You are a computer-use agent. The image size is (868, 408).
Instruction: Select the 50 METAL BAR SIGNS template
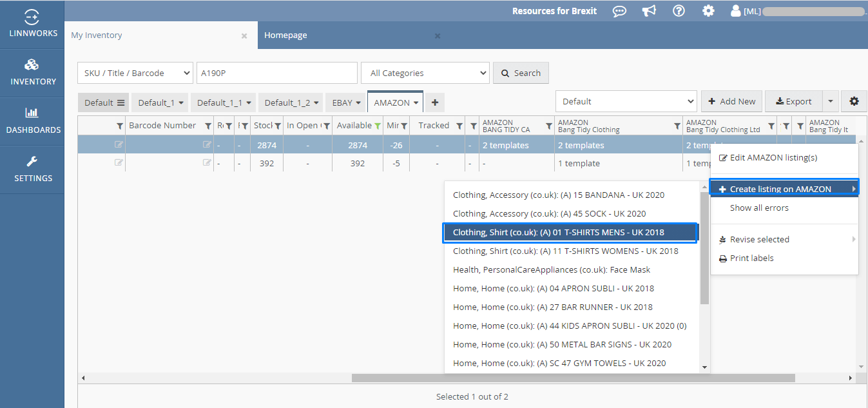pyautogui.click(x=572, y=344)
